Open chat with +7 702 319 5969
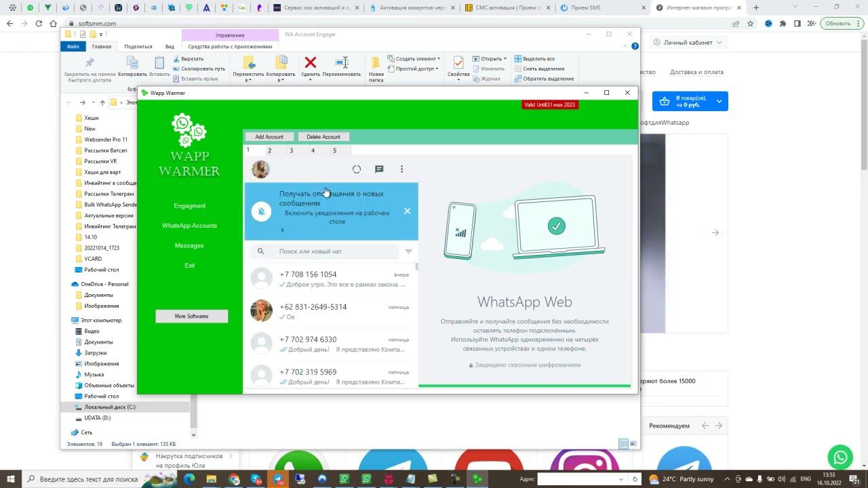This screenshot has width=868, height=488. point(331,376)
